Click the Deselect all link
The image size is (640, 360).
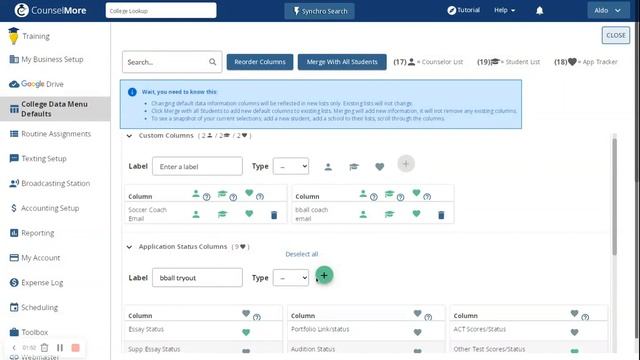click(302, 254)
